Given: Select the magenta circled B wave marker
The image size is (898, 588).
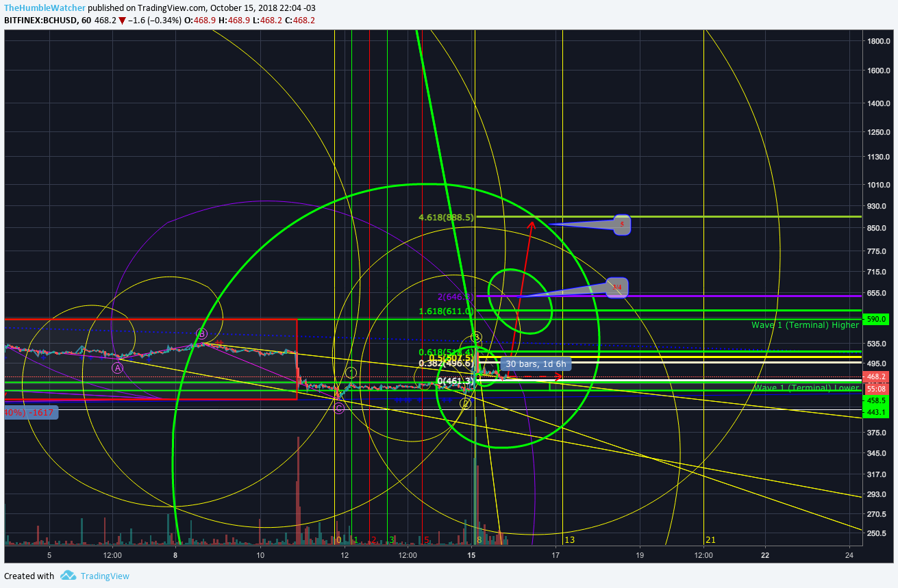Looking at the screenshot, I should tap(201, 333).
